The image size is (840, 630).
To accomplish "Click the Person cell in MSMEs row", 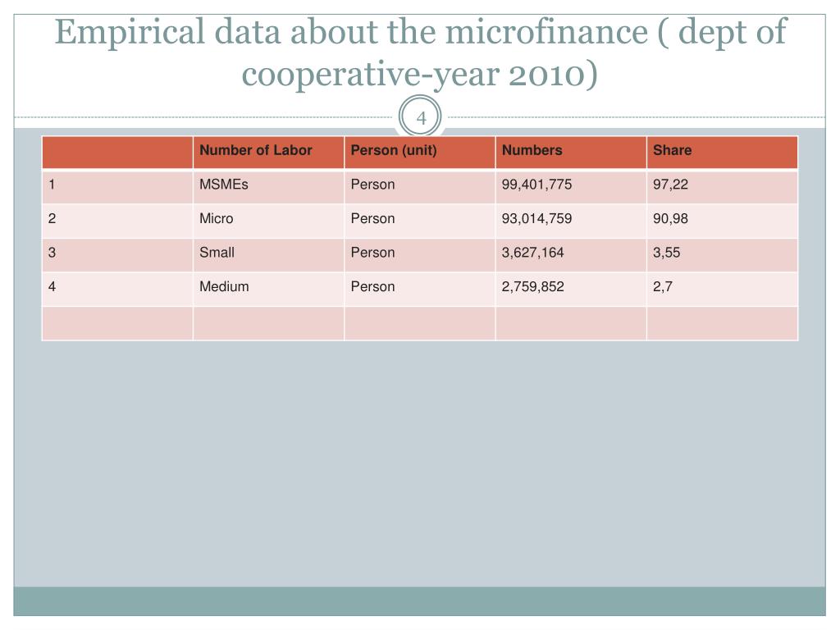I will pyautogui.click(x=419, y=186).
